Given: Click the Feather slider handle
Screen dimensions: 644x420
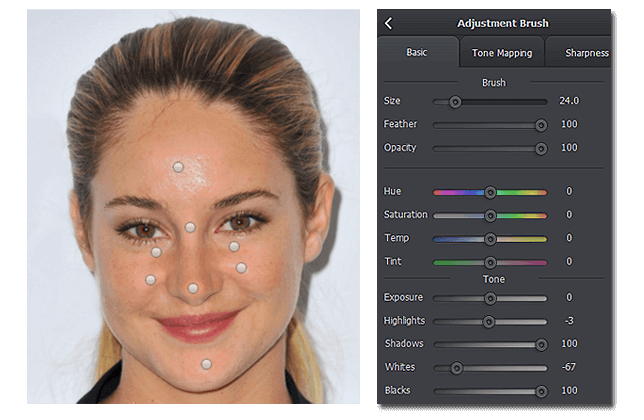Looking at the screenshot, I should tap(541, 125).
